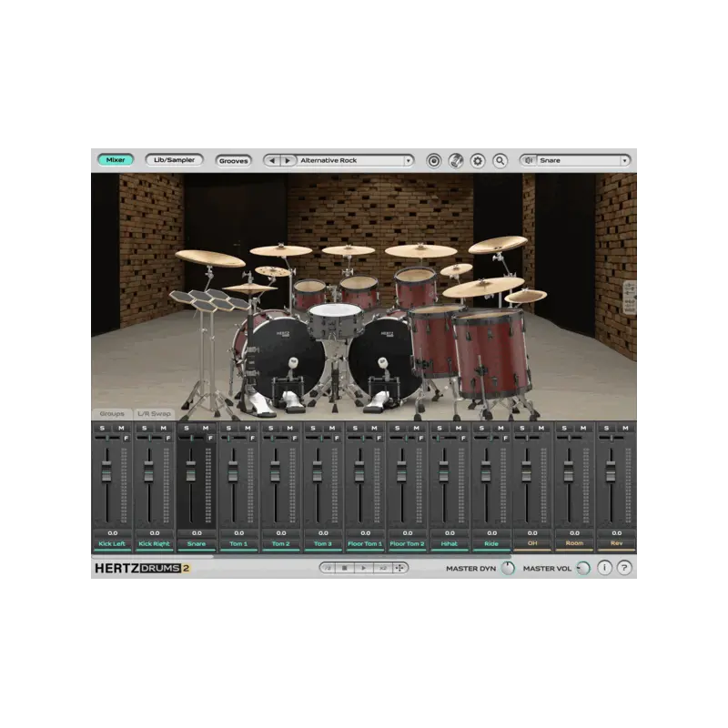Click the MASTER DYN knob

coord(508,568)
